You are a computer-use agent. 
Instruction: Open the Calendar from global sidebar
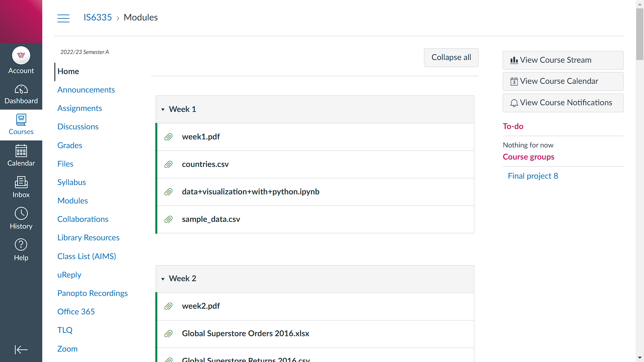click(21, 156)
